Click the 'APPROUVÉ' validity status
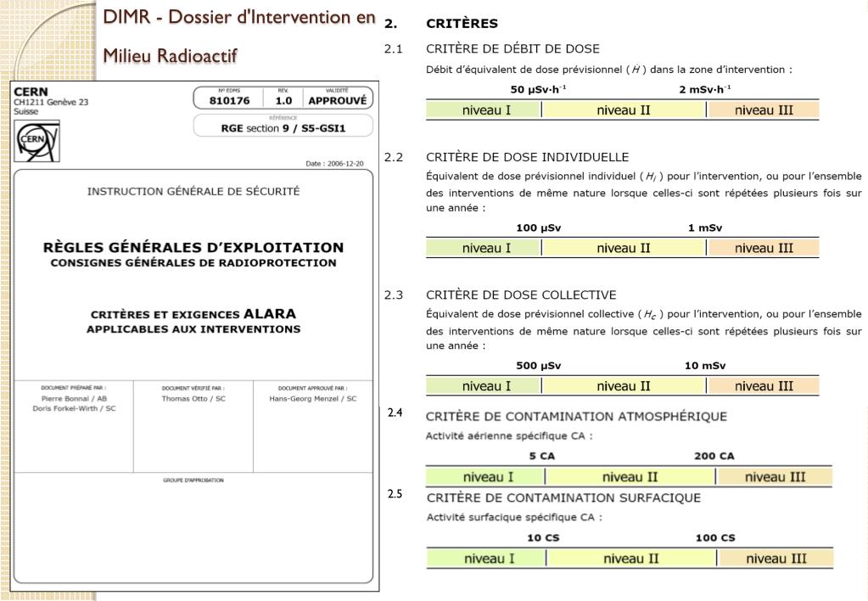Screen dimensions: 868x601 pyautogui.click(x=337, y=101)
